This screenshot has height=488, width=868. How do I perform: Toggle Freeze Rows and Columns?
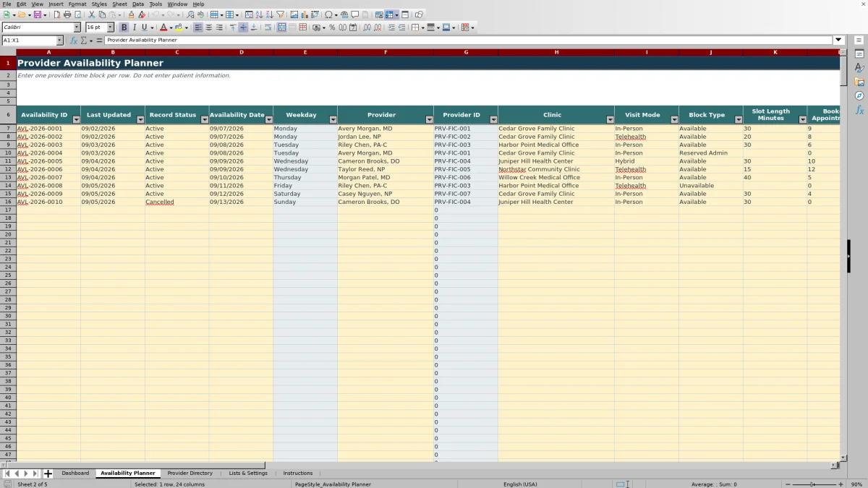pos(389,14)
